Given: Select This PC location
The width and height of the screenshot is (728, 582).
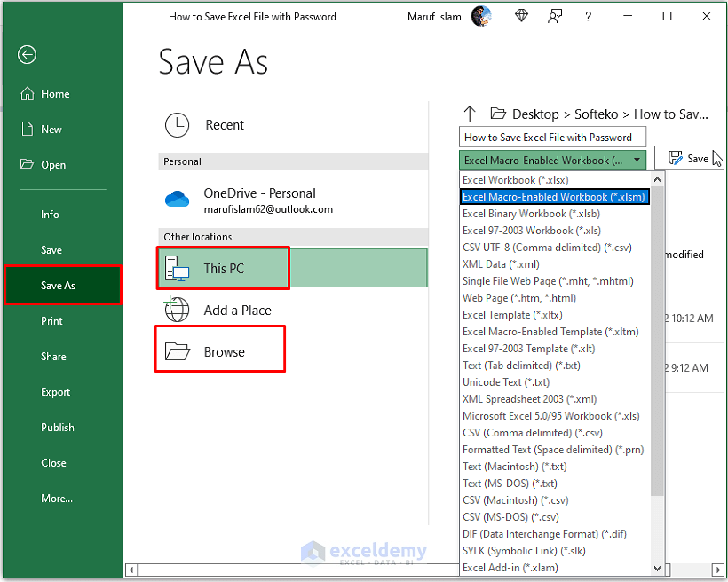Looking at the screenshot, I should (x=292, y=268).
